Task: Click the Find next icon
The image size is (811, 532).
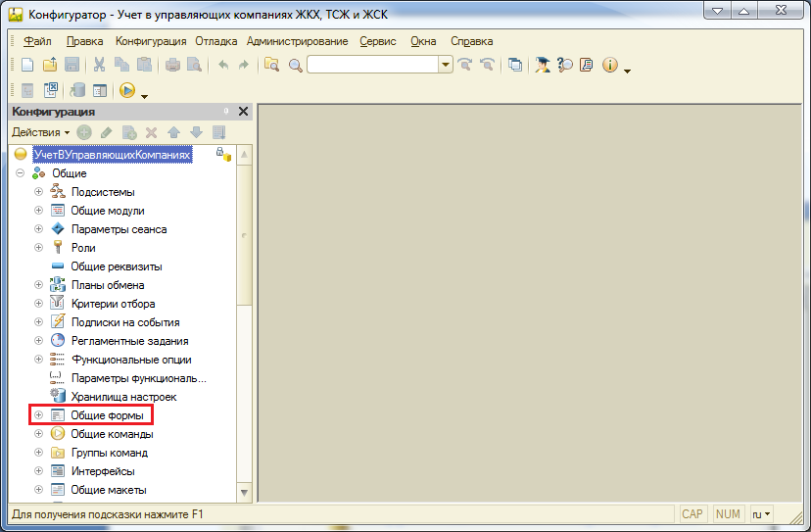Action: (465, 65)
